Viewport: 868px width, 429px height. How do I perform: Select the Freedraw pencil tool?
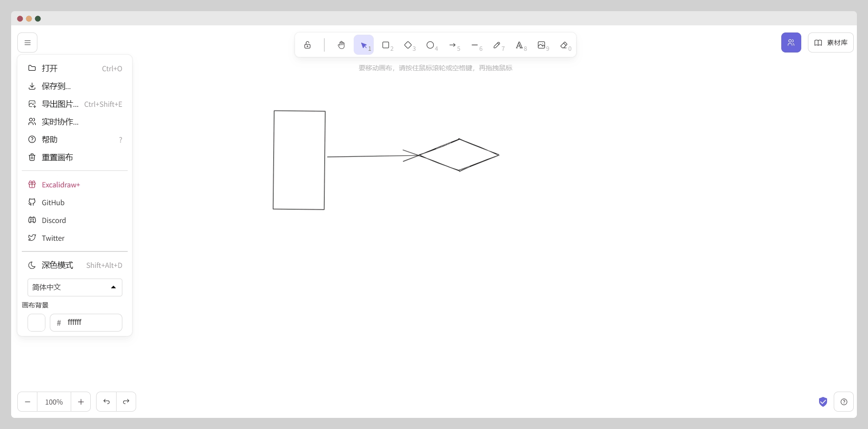pos(497,45)
